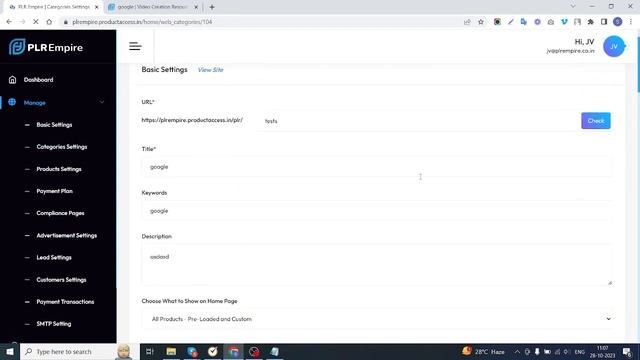Stop loading the page
The height and width of the screenshot is (360, 640).
(36, 22)
